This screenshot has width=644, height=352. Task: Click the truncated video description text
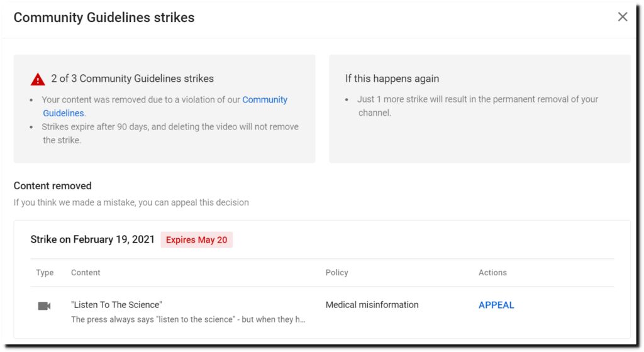(x=188, y=319)
